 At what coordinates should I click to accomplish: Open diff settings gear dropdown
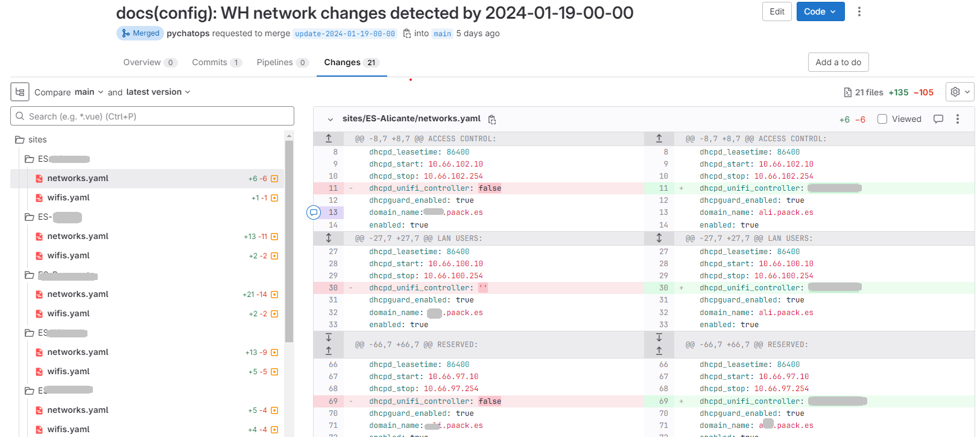point(959,92)
